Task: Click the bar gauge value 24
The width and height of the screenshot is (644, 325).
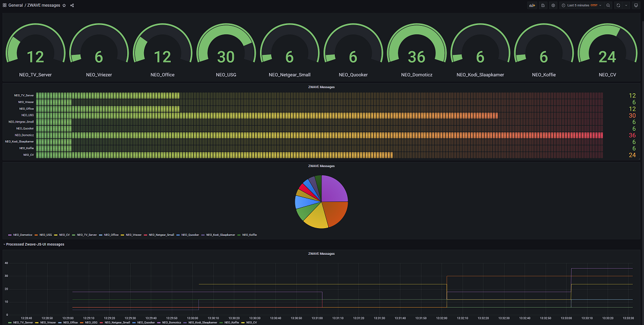Action: (632, 155)
